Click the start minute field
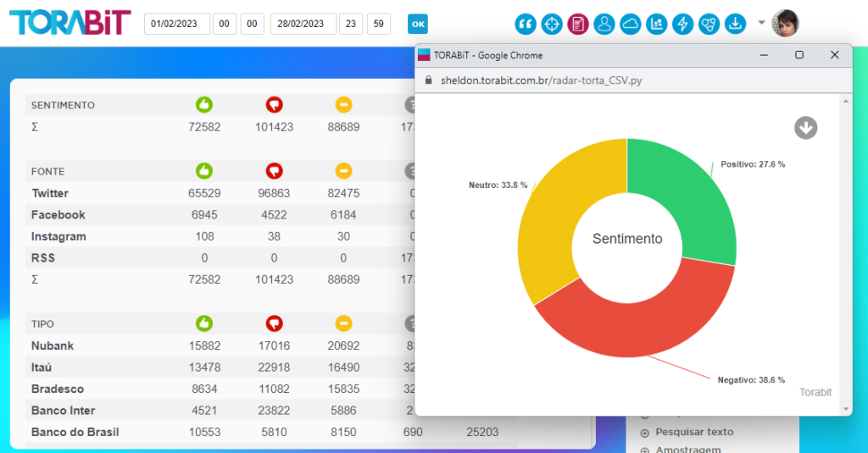 [252, 24]
